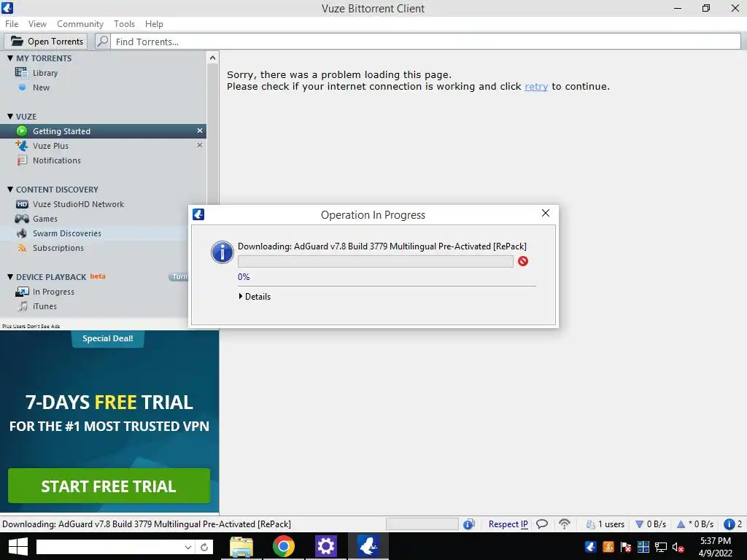Viewport: 747px width, 560px height.
Task: Click the Subscriptions RSS icon
Action: pyautogui.click(x=22, y=248)
